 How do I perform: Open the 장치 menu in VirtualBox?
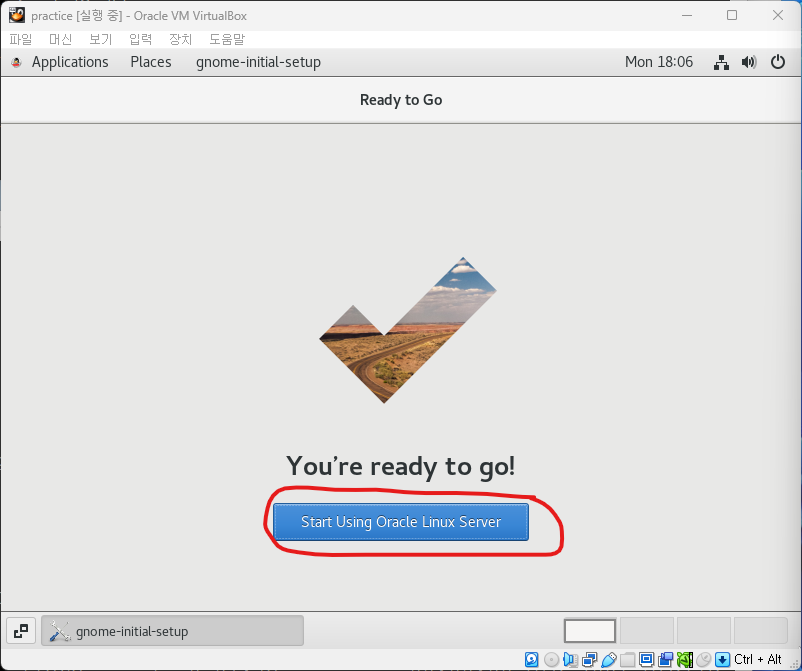click(x=181, y=39)
